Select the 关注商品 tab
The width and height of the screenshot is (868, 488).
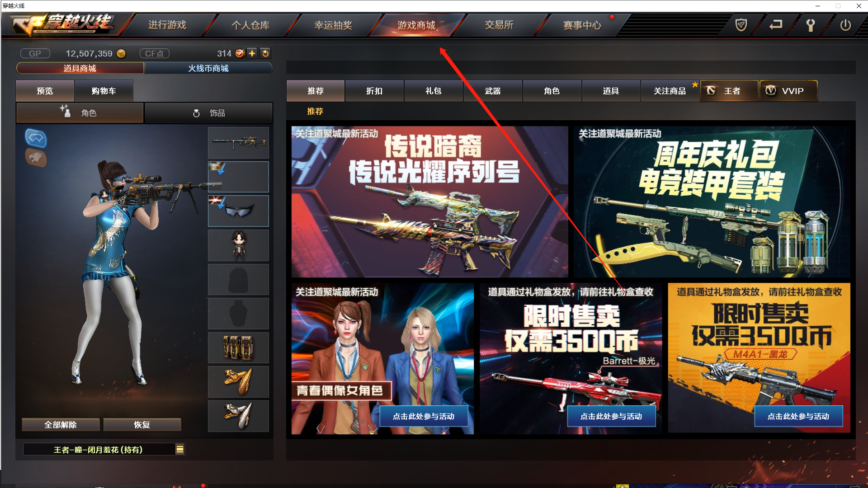click(x=670, y=91)
